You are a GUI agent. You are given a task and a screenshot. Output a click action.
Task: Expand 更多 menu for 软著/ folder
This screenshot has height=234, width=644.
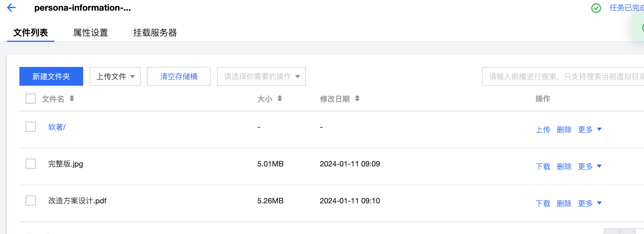[x=590, y=130]
